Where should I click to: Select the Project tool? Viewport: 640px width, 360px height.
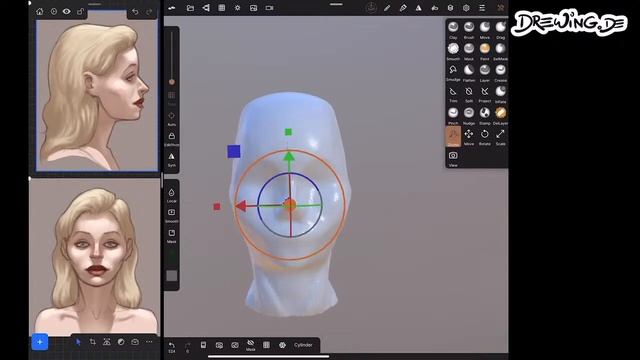[x=485, y=94]
